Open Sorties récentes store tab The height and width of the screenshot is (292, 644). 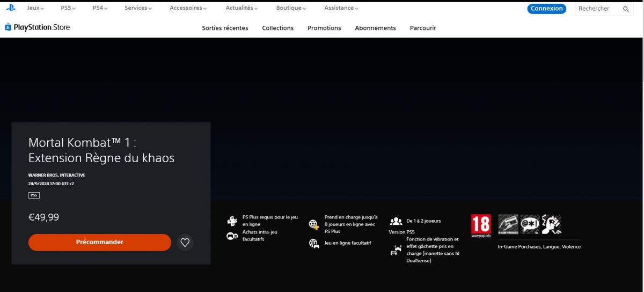tap(225, 28)
